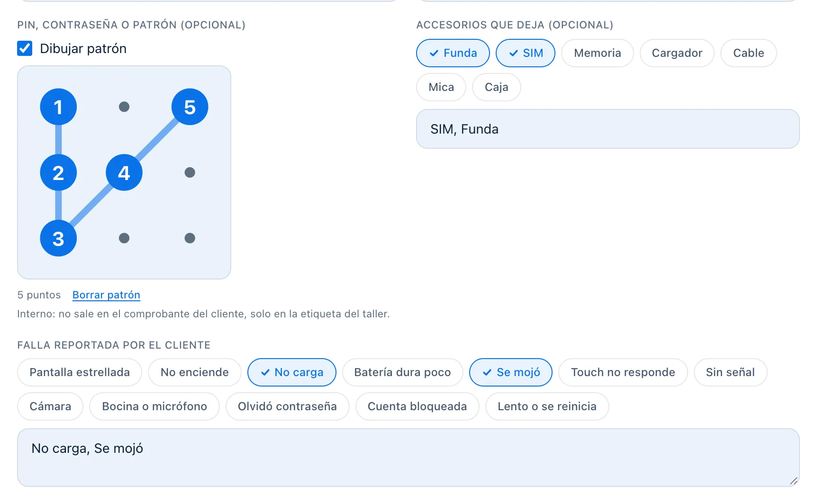
Task: Click pattern node number 1
Action: tap(58, 107)
